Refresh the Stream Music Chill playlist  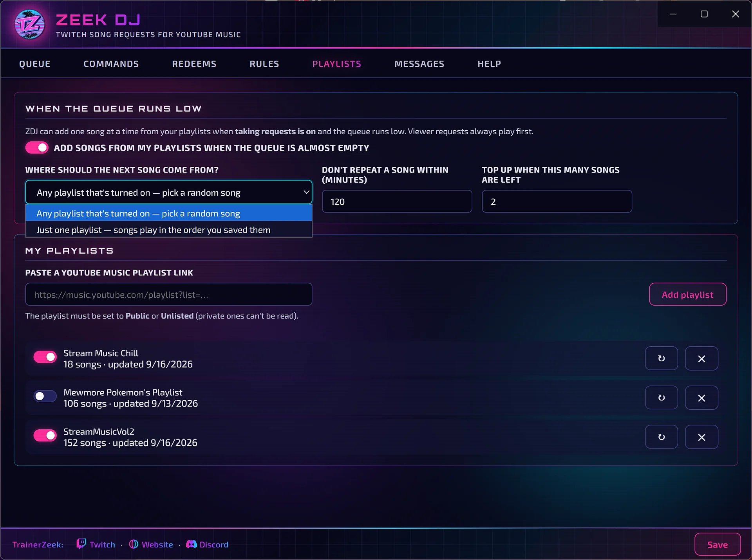(x=662, y=358)
